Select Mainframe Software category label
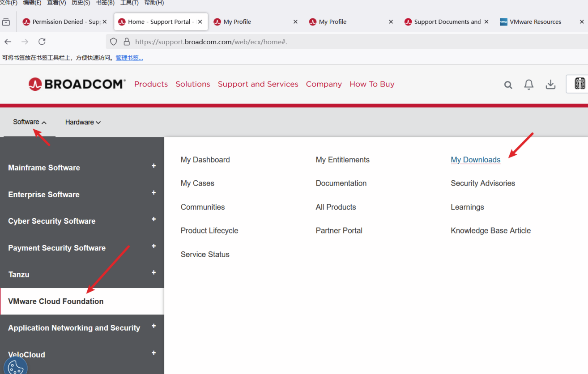588x374 pixels. click(44, 168)
